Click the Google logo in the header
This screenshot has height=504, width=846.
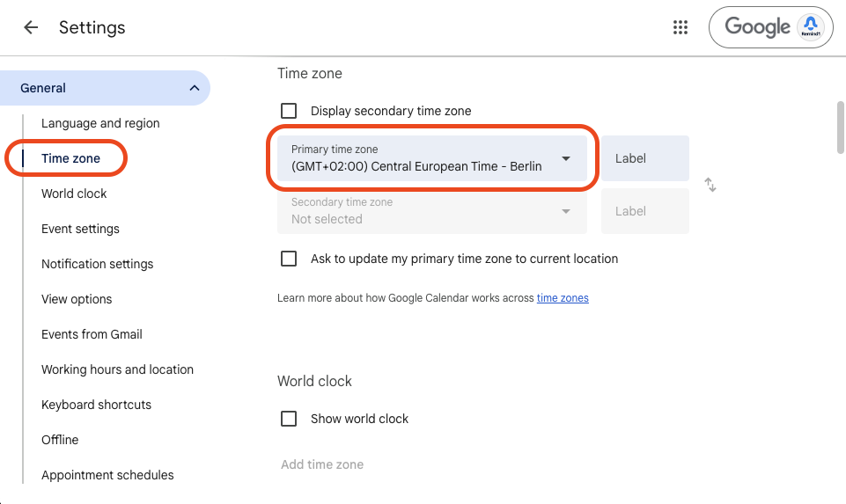point(757,27)
